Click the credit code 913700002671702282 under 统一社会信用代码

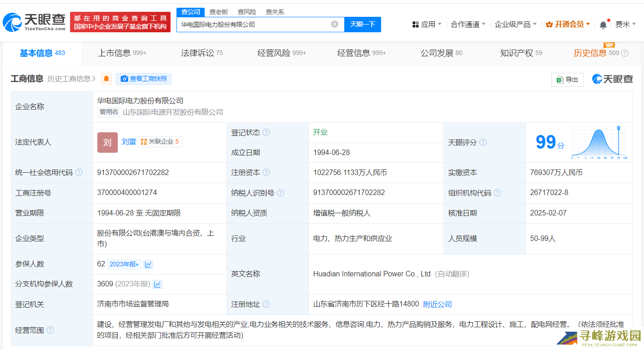pos(133,172)
